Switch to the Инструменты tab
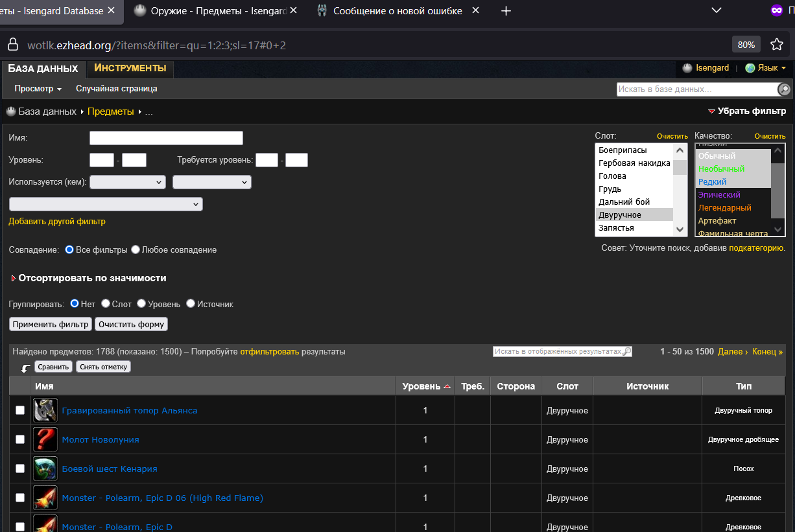The width and height of the screenshot is (795, 532). 130,68
